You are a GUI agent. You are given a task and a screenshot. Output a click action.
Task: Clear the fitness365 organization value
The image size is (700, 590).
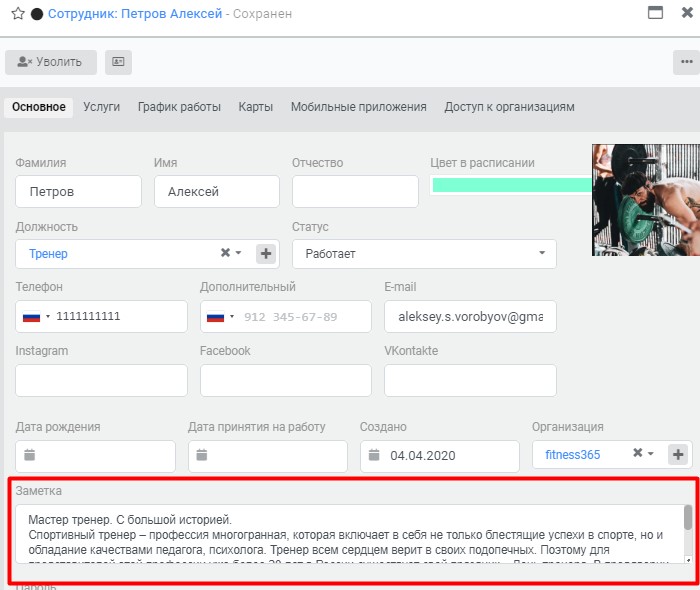pyautogui.click(x=638, y=453)
